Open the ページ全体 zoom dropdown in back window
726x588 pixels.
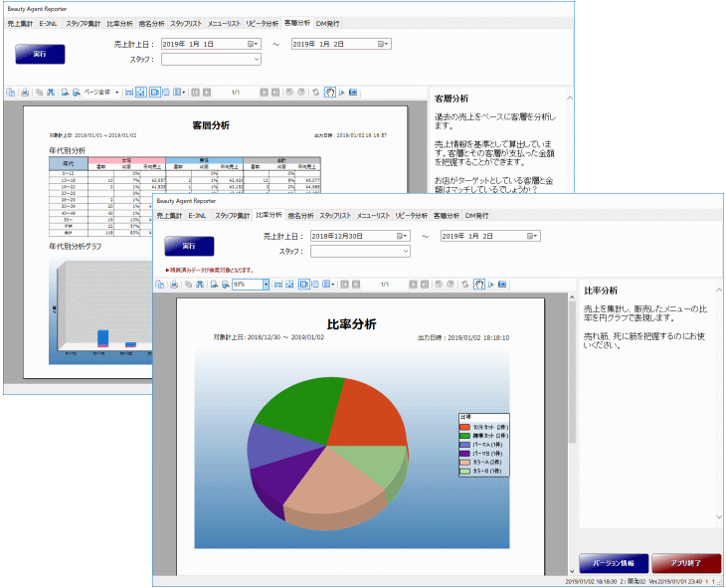point(116,93)
